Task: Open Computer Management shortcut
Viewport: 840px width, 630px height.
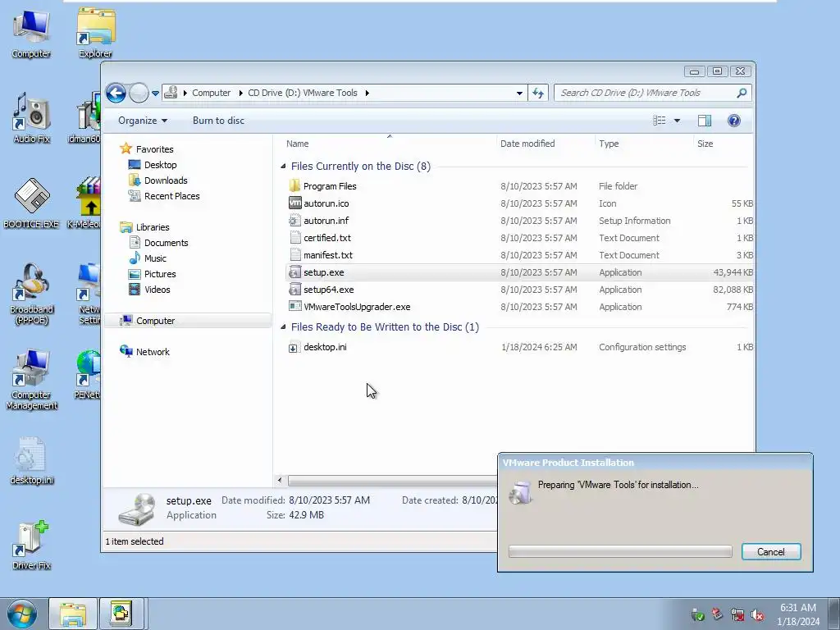Action: (32, 379)
